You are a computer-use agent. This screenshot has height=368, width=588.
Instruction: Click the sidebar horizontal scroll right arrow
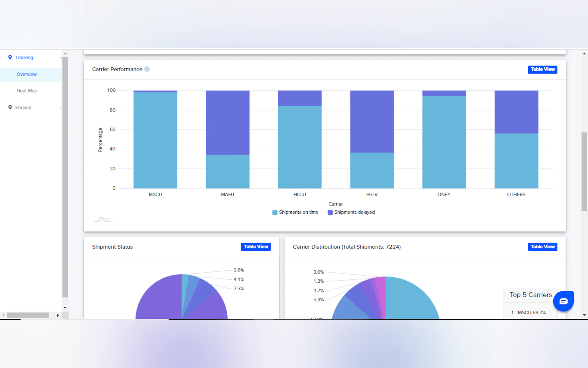58,315
